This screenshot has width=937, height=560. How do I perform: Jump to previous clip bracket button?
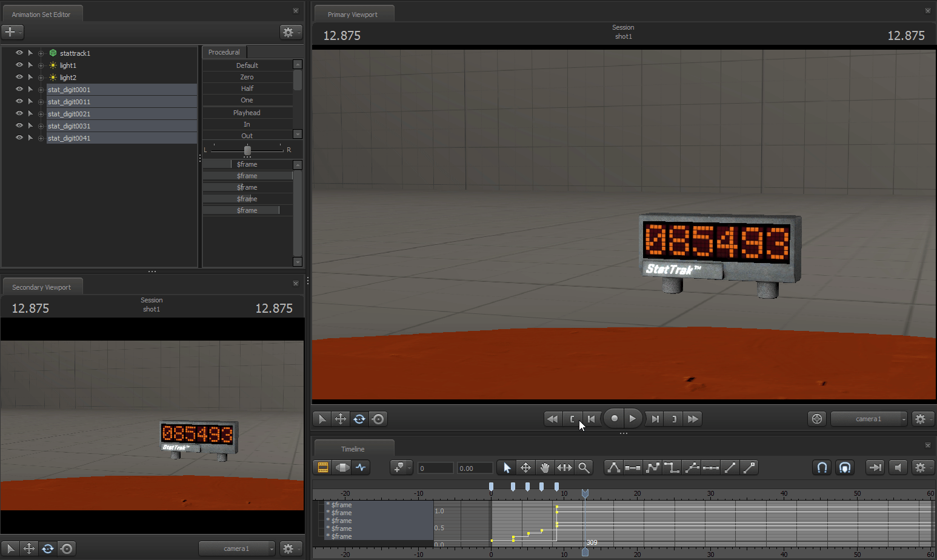572,419
